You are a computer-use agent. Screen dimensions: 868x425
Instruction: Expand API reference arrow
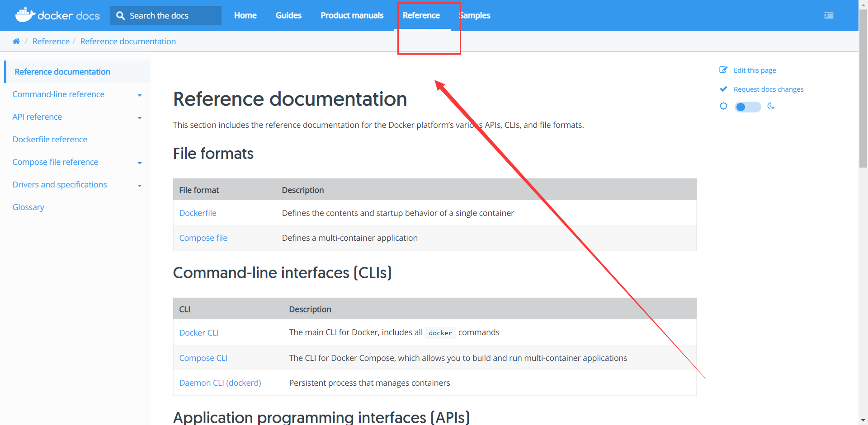click(x=140, y=118)
